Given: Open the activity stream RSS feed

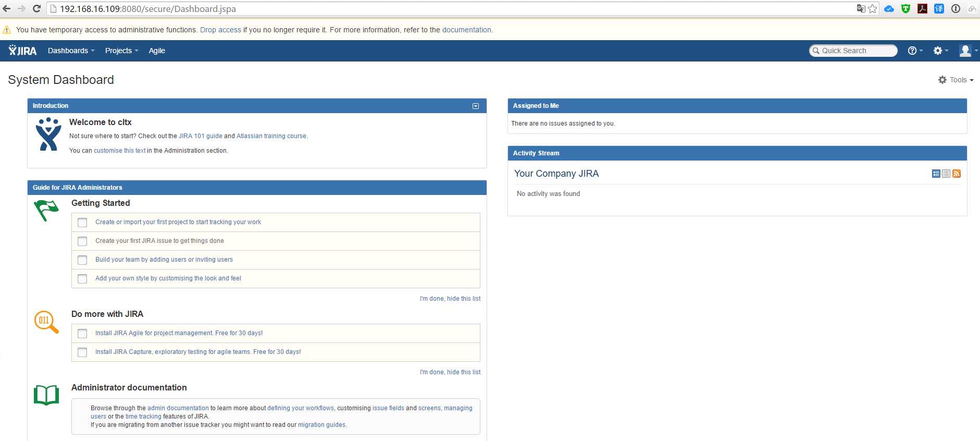Looking at the screenshot, I should coord(957,174).
